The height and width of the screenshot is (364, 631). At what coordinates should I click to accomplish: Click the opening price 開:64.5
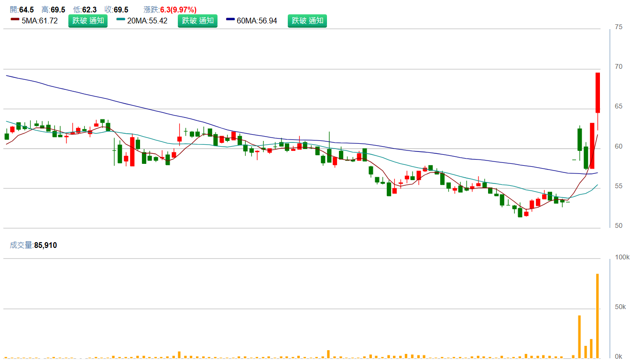[x=22, y=10]
